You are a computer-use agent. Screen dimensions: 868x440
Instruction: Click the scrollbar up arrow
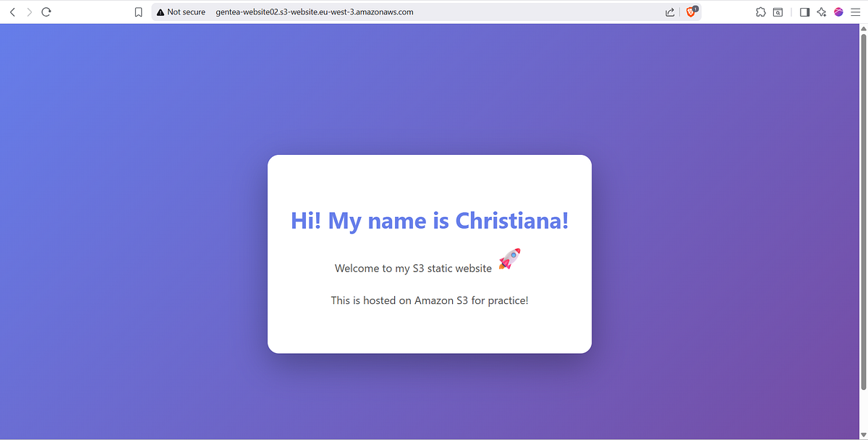click(x=863, y=28)
